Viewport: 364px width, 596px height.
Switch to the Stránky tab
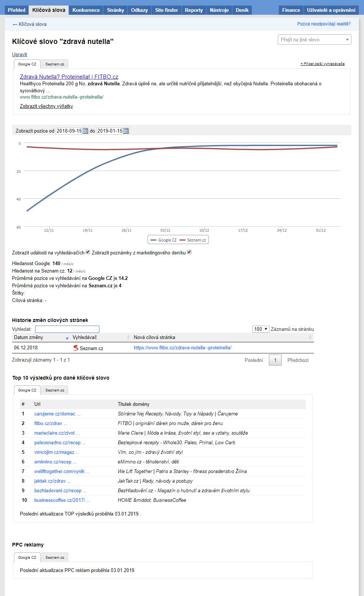coord(115,10)
